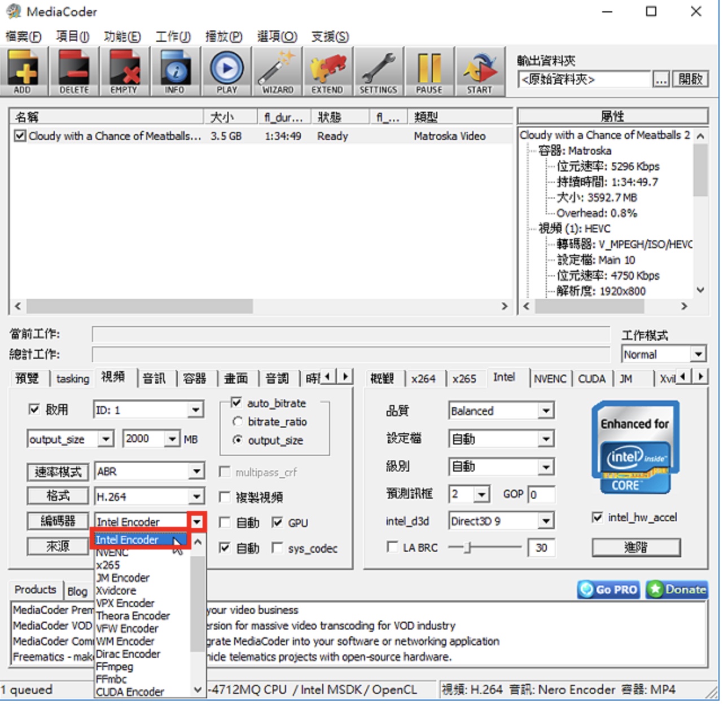Toggle the auto_bitrate checkbox
The height and width of the screenshot is (704, 728).
(236, 403)
